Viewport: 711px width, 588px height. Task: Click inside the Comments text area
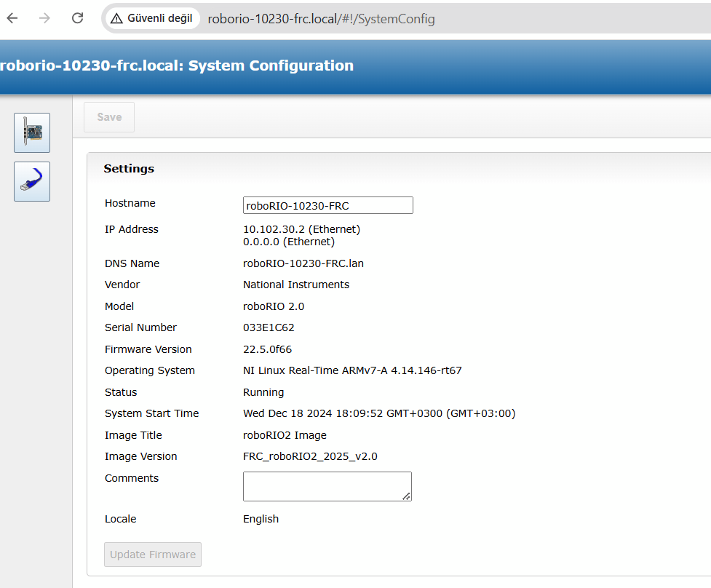coord(327,486)
